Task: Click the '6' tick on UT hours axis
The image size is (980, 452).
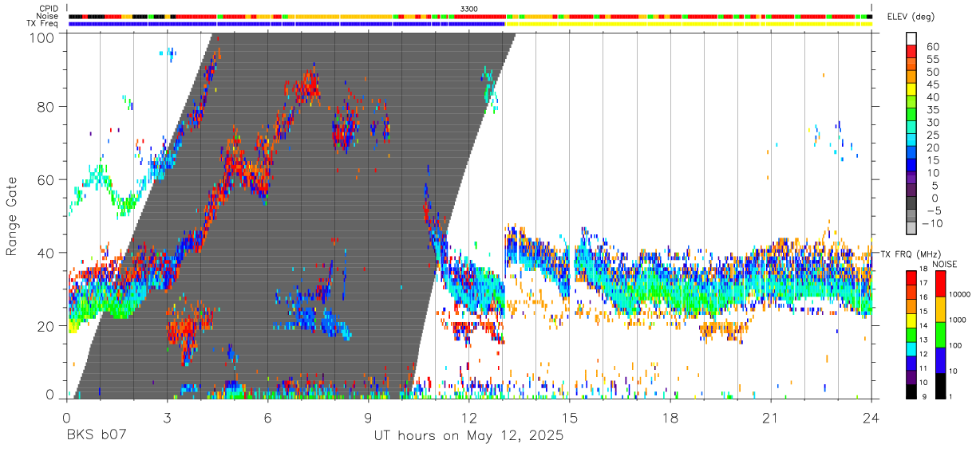Action: click(x=267, y=417)
